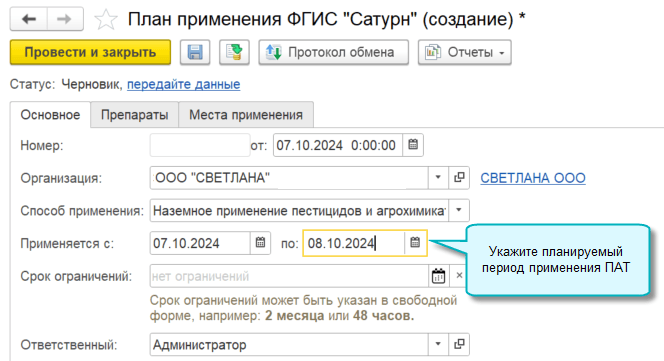Open calendar for document date field
The image size is (664, 361).
(x=413, y=145)
